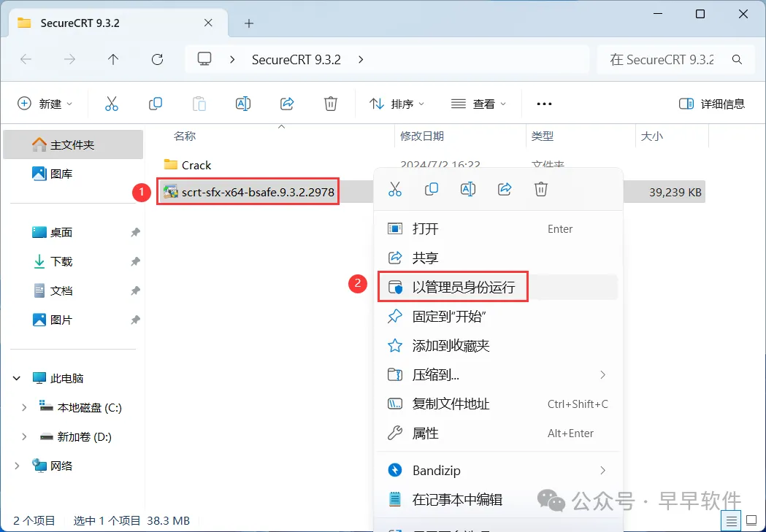Unpin 桌面 from quick access
The height and width of the screenshot is (532, 766).
(x=135, y=232)
